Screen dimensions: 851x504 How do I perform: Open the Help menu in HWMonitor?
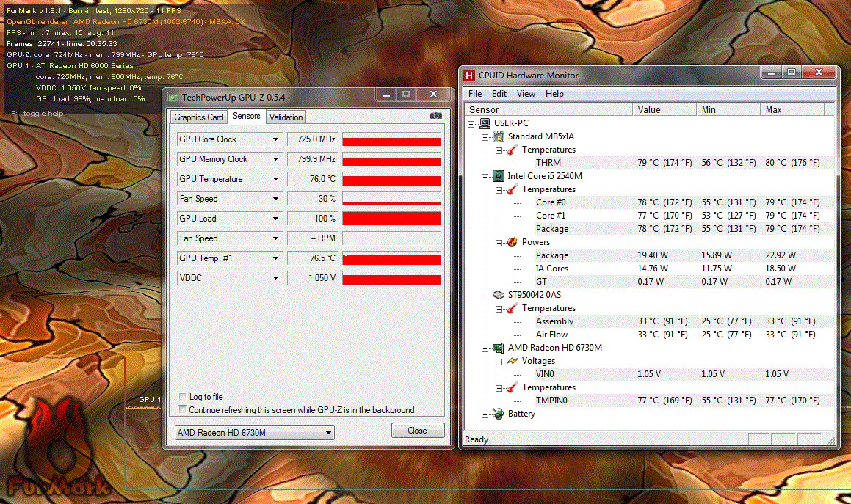click(554, 94)
